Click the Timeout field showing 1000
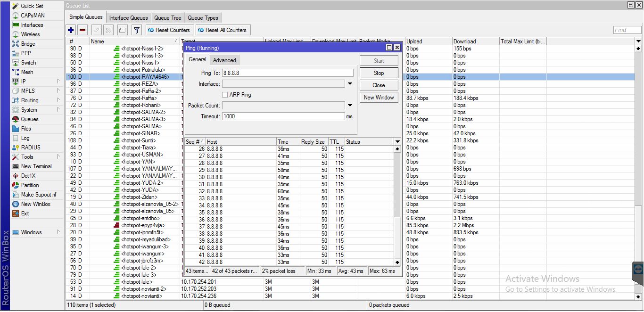Screen dimensions: 644x312 [283, 116]
